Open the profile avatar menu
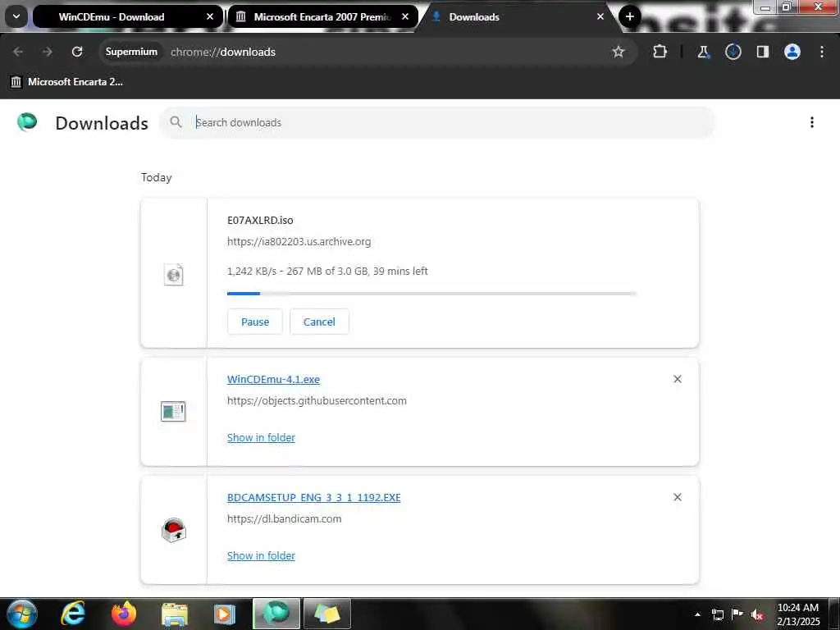 click(x=792, y=52)
